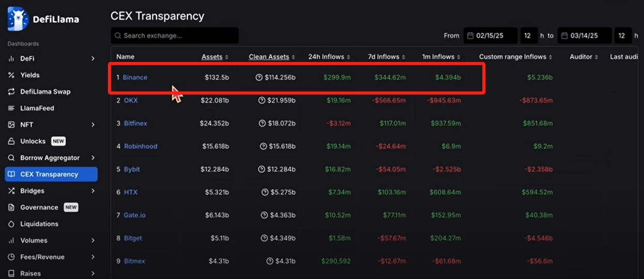Click the CEX Transparency book icon
Image resolution: width=644 pixels, height=279 pixels.
(x=11, y=174)
